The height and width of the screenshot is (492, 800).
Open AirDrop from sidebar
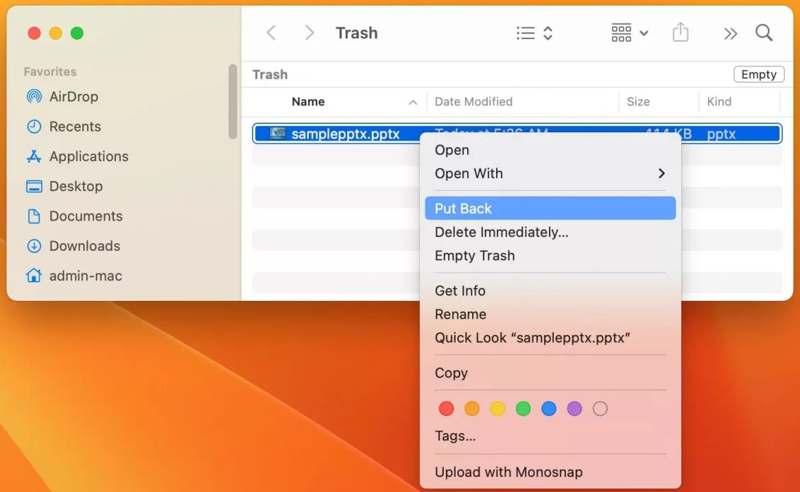pyautogui.click(x=73, y=96)
